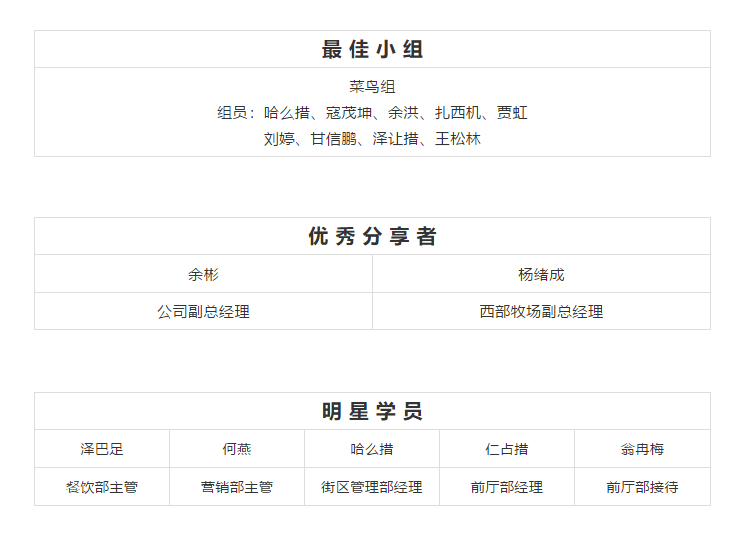Select the 翁冉梅 name cell
This screenshot has width=756, height=535.
(x=642, y=449)
